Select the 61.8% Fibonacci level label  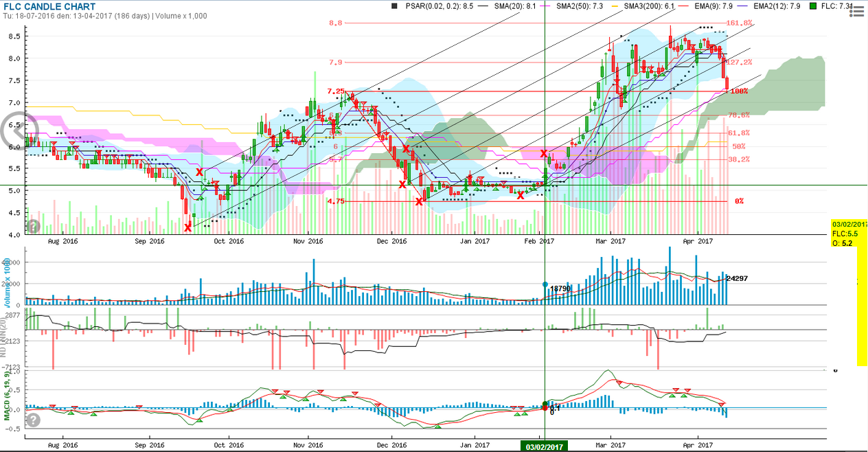coord(738,133)
